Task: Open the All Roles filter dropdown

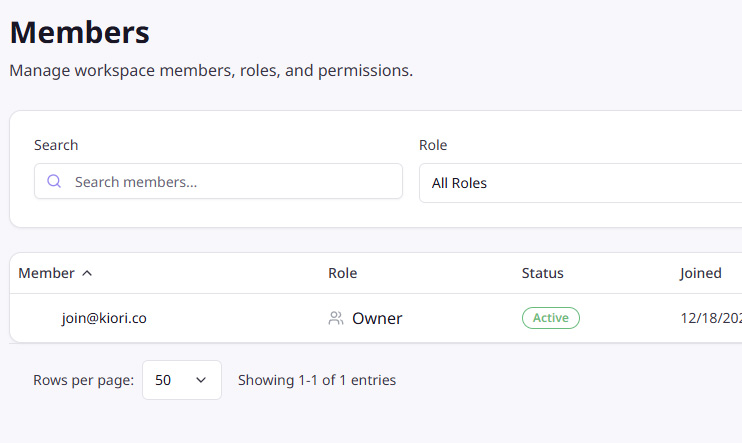Action: 580,183
